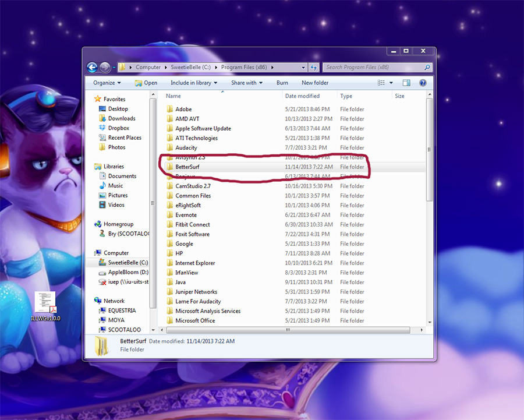Click the Back navigation arrow
Viewport: 524px width, 420px height.
[92, 68]
